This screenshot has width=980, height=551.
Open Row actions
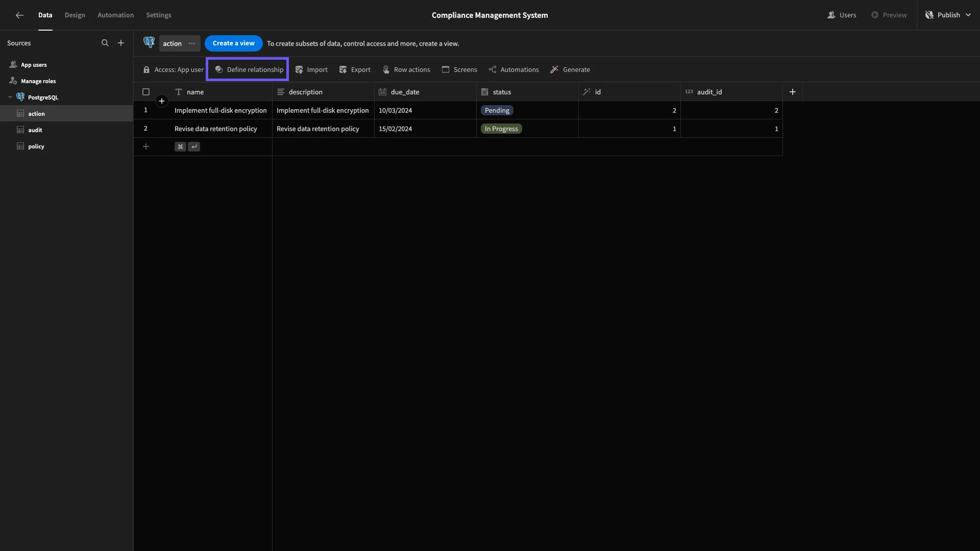click(406, 70)
